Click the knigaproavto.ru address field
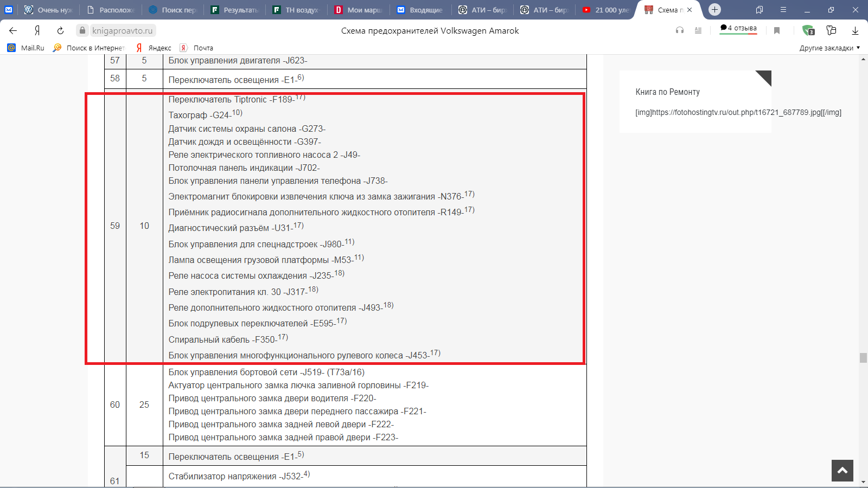The image size is (868, 488). [x=122, y=31]
